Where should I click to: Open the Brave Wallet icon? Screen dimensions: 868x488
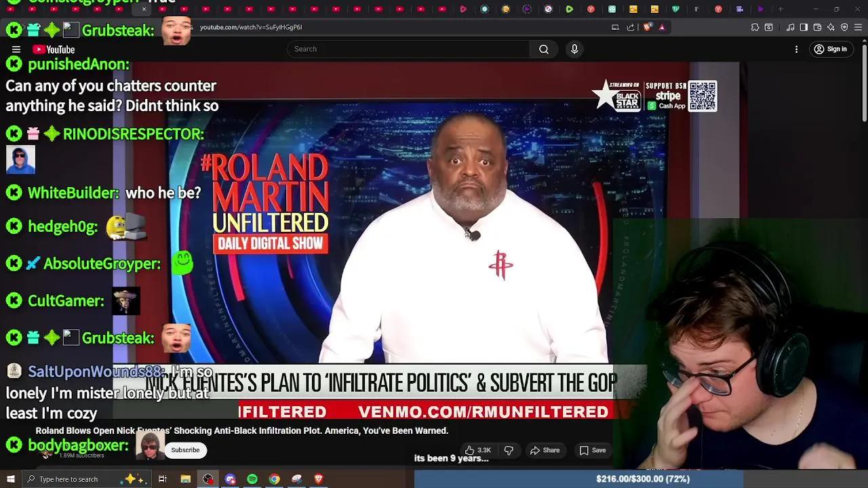817,27
